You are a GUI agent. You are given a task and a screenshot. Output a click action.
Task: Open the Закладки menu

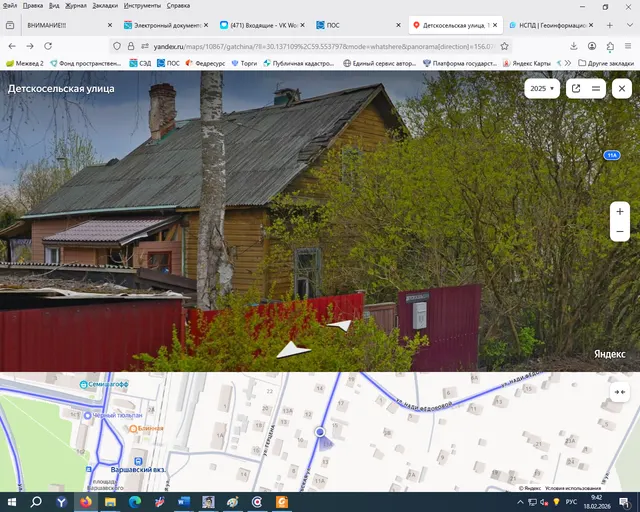(105, 6)
